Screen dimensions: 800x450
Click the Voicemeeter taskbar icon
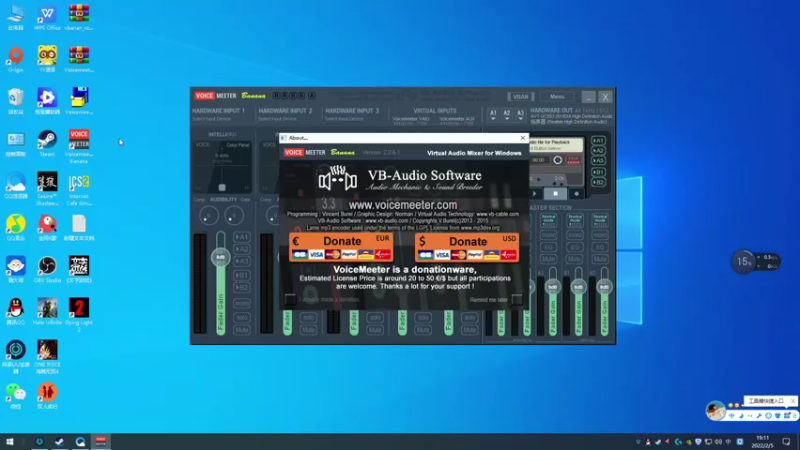point(101,442)
